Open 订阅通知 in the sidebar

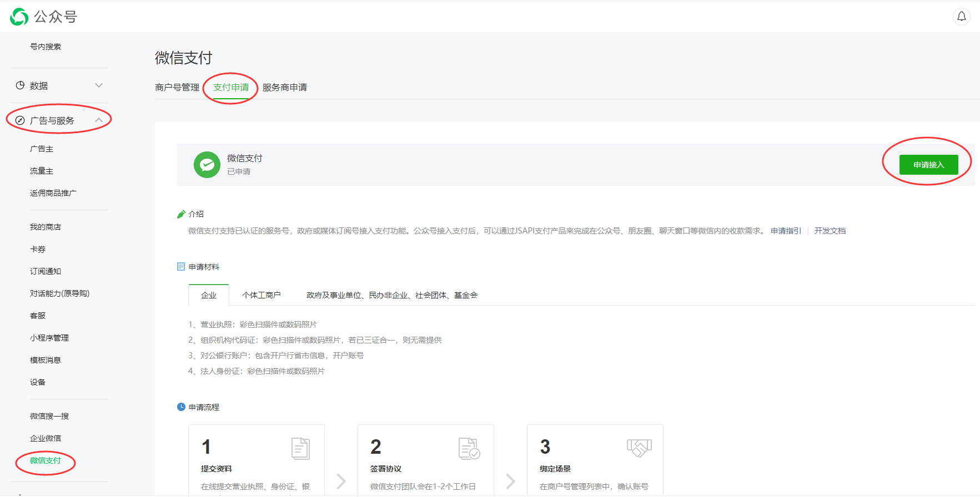click(x=46, y=271)
